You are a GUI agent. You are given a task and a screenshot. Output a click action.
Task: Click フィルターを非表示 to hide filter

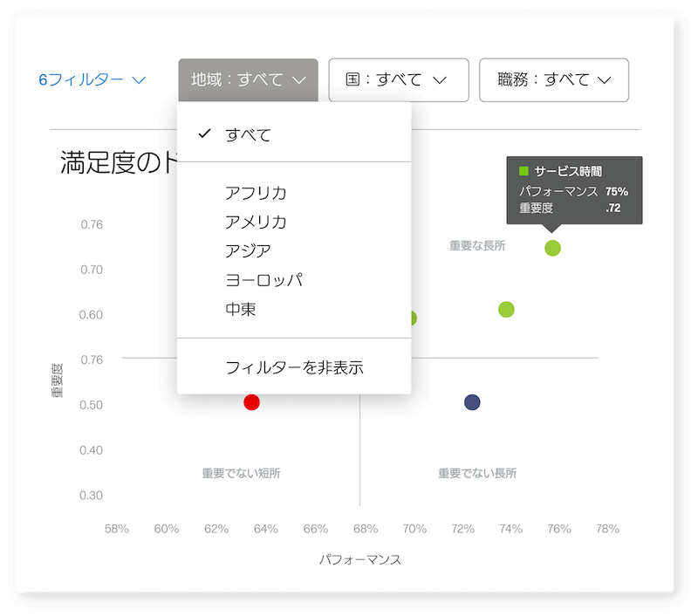coord(294,367)
